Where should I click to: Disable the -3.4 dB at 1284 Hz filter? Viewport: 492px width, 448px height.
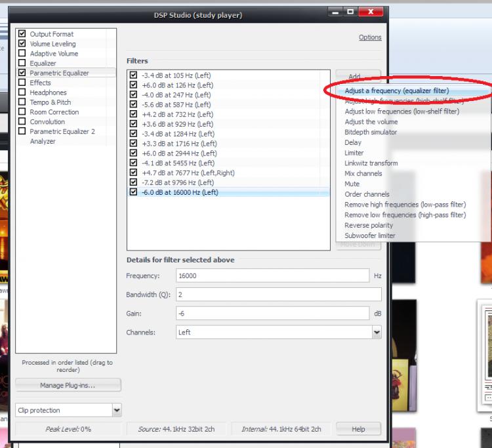133,133
